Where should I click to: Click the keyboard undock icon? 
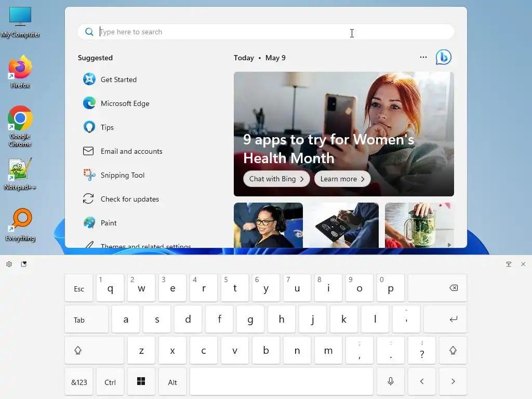coord(509,264)
